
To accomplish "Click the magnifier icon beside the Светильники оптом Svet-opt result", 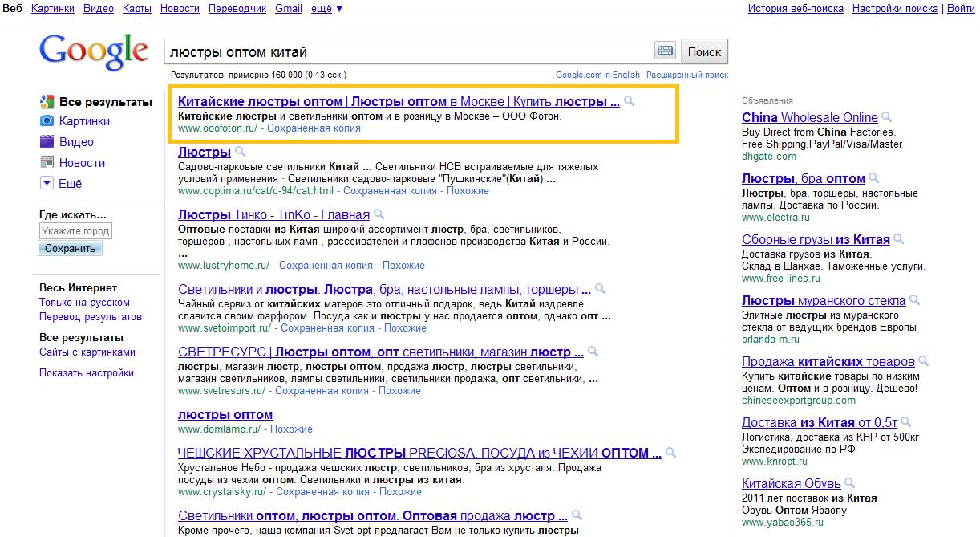I will [577, 515].
